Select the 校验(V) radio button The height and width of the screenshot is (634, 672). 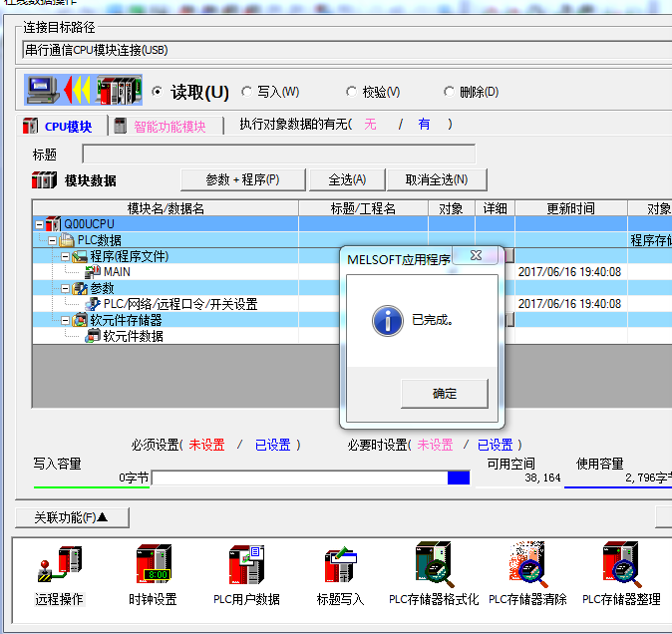pyautogui.click(x=352, y=92)
